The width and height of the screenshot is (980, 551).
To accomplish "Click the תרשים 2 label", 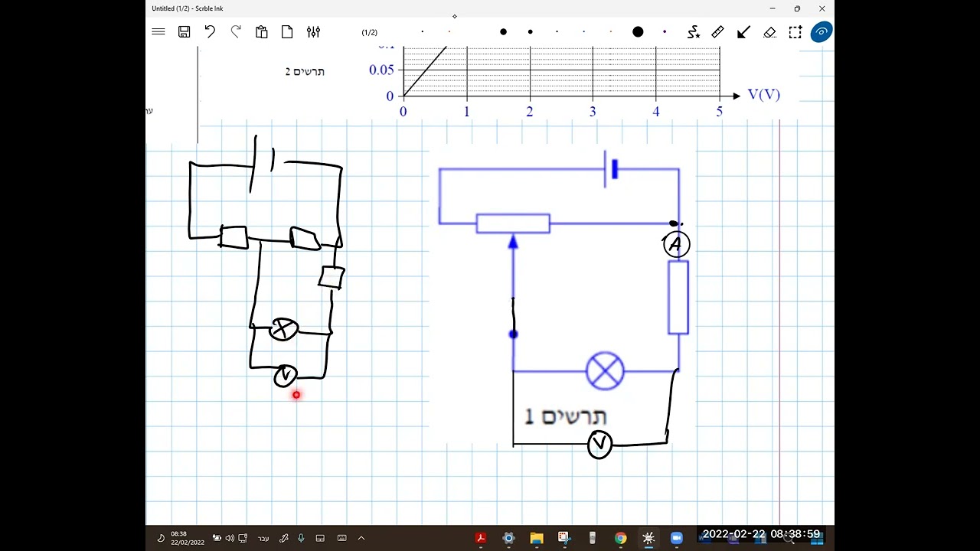I will 305,71.
